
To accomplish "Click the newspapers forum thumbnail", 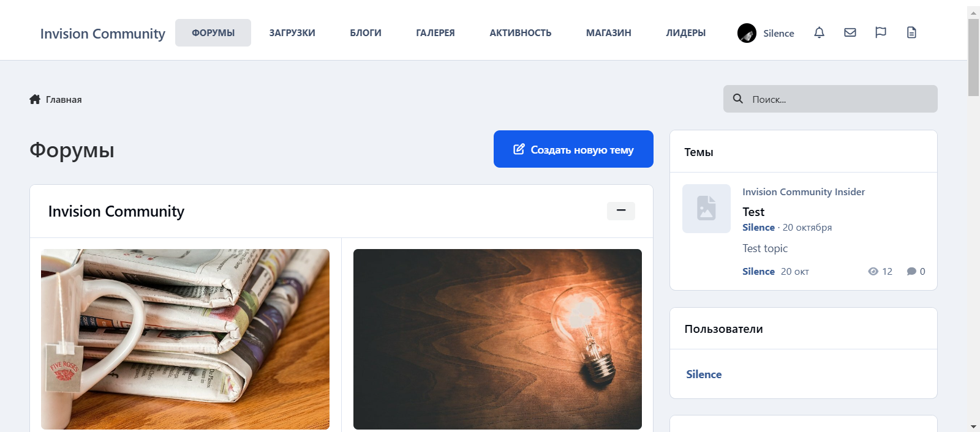I will tap(185, 339).
